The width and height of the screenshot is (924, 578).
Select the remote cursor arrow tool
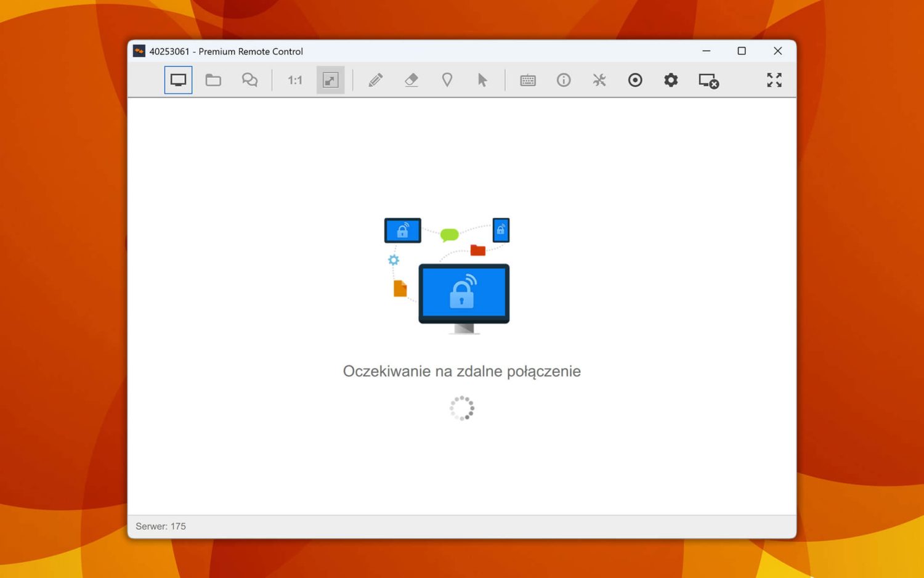[x=483, y=79]
